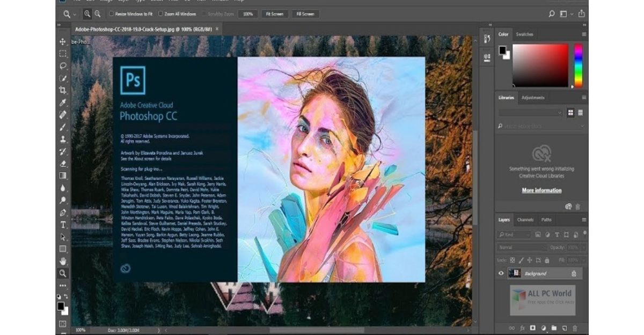This screenshot has width=644, height=335.
Task: Click the Zoom In magnifier in options bar
Action: click(x=86, y=14)
